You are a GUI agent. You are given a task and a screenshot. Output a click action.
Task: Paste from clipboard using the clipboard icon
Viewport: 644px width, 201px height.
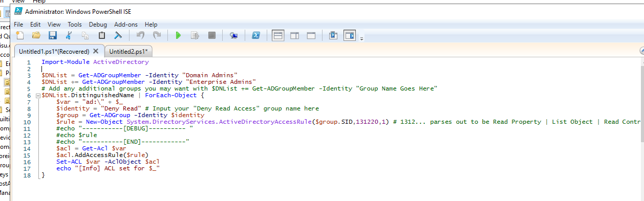(x=101, y=35)
